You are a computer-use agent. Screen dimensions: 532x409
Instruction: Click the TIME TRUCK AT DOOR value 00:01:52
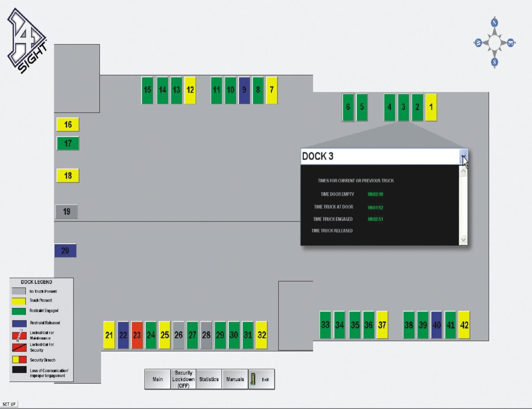[x=376, y=207]
